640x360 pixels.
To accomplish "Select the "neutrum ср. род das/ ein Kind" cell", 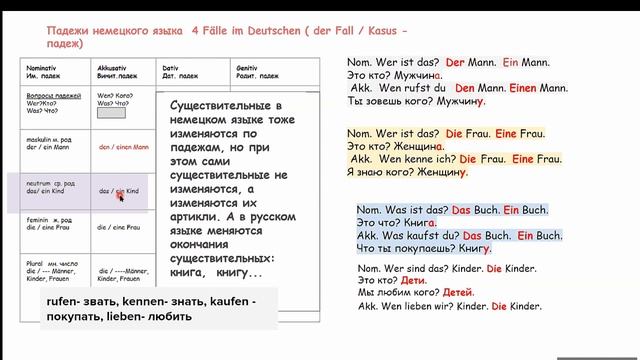I will click(55, 191).
